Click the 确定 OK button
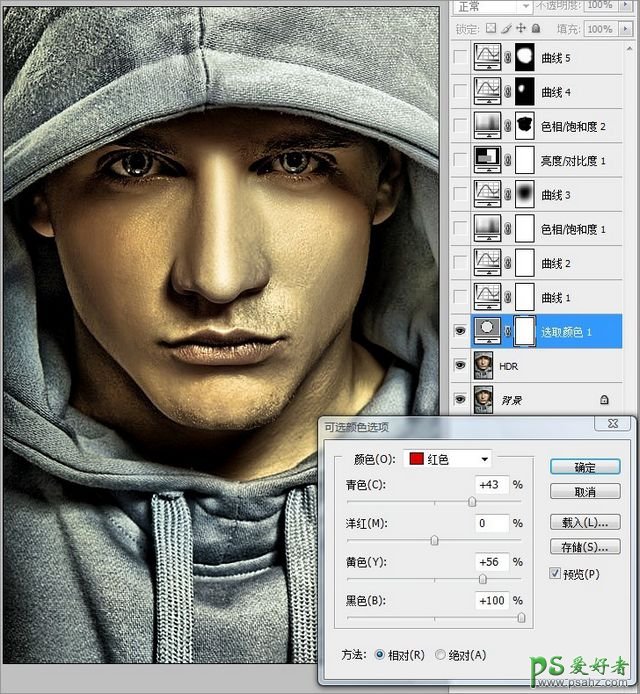This screenshot has width=640, height=694. coord(585,467)
